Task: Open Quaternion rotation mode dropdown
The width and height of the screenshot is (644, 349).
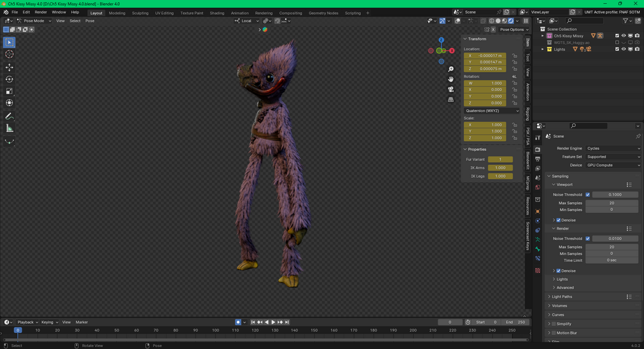Action: click(x=491, y=111)
